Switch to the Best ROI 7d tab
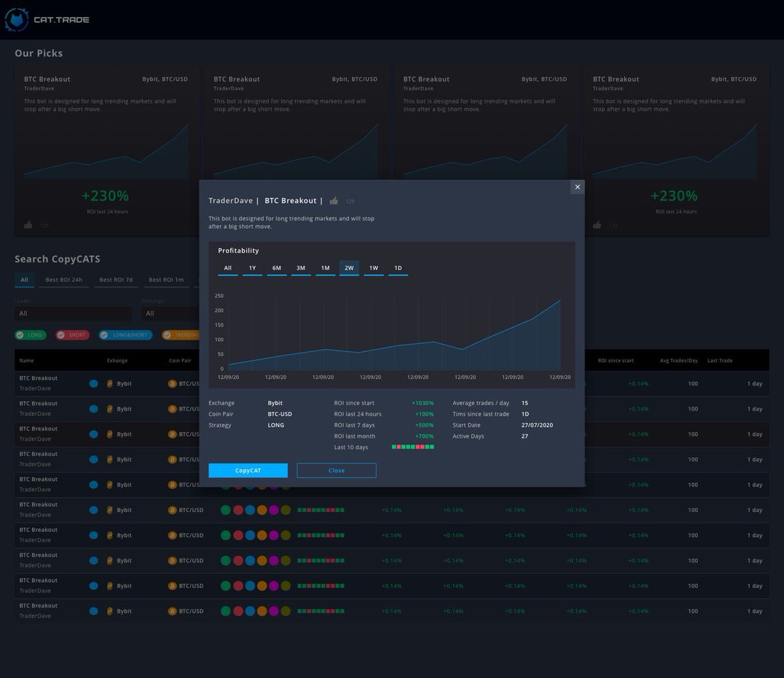The height and width of the screenshot is (678, 784). pyautogui.click(x=116, y=280)
